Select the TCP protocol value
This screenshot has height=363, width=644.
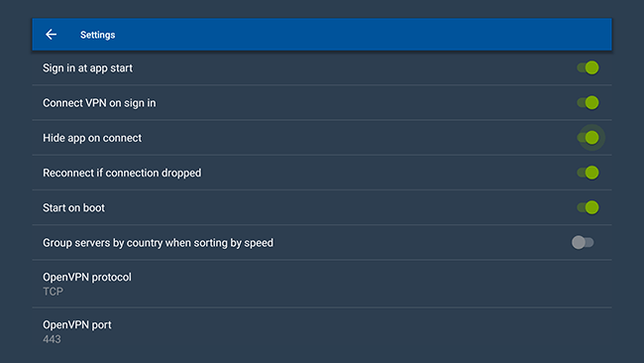(53, 292)
